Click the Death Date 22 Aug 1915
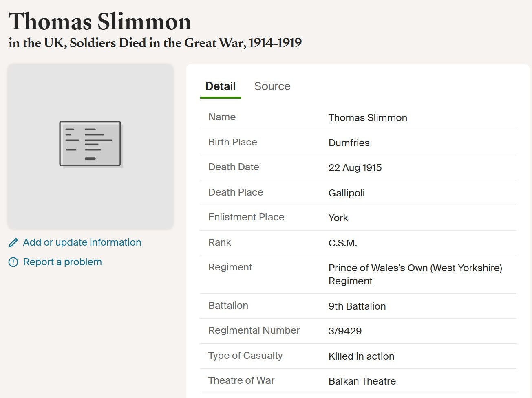532x398 pixels. point(355,168)
